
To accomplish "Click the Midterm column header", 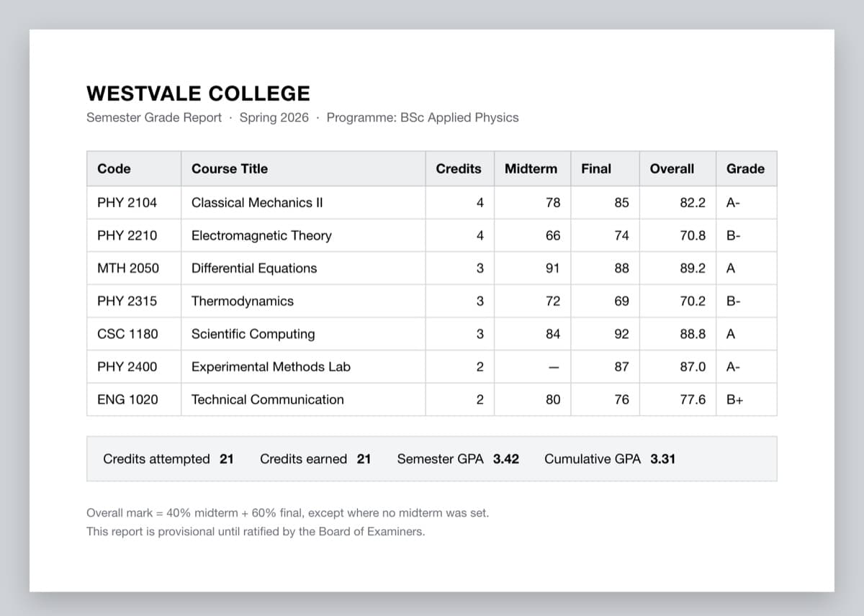I will pos(531,169).
